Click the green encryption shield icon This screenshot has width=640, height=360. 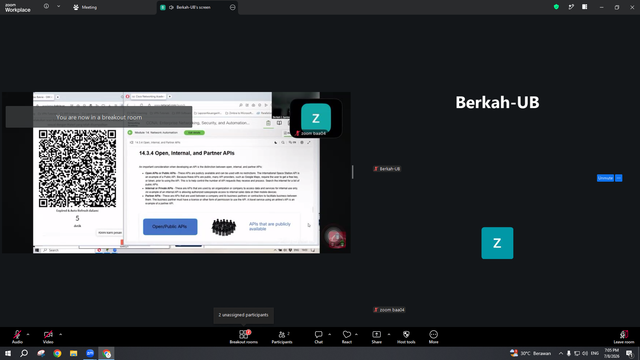click(556, 7)
